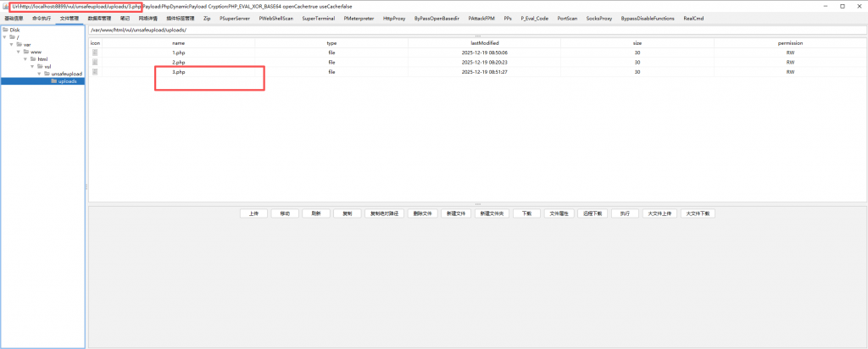Collapse the var tree node arrow

(x=12, y=44)
